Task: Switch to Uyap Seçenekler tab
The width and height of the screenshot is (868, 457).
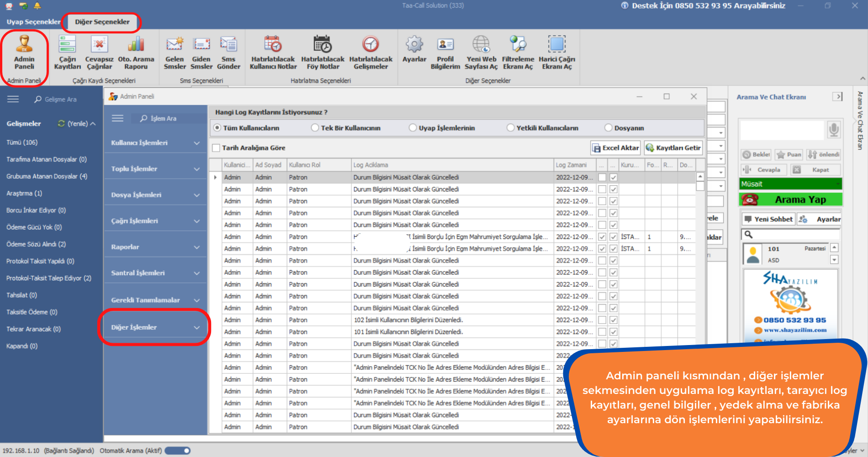Action: coord(33,22)
